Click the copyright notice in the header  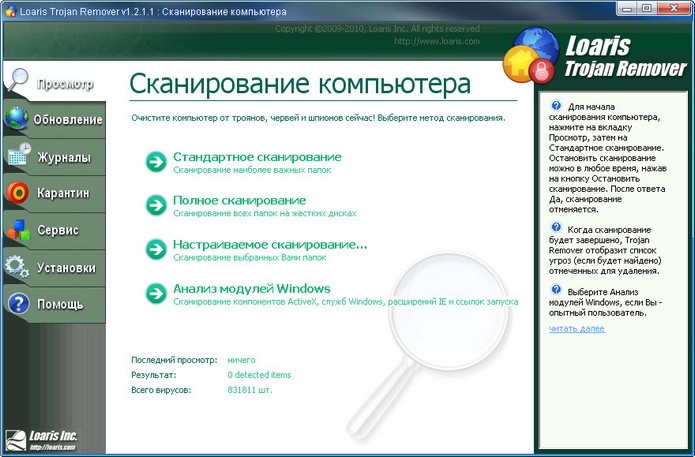click(x=377, y=29)
